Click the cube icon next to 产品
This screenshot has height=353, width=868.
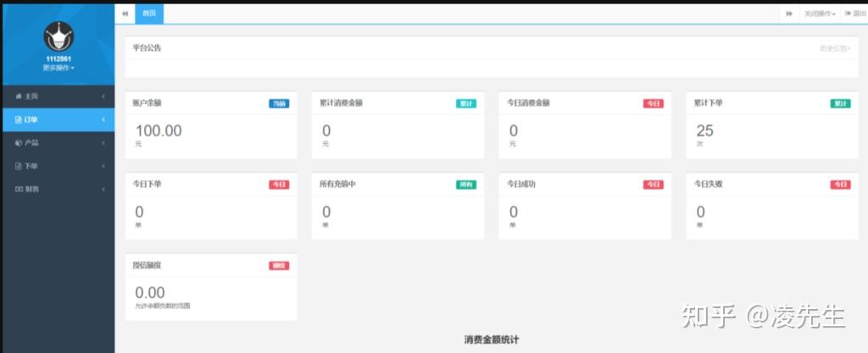click(x=19, y=143)
